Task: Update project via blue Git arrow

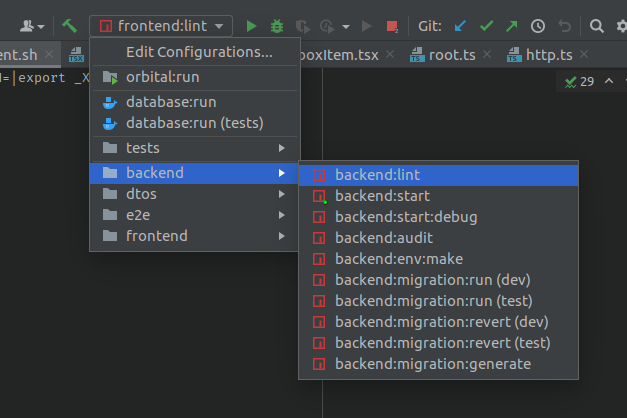Action: pyautogui.click(x=460, y=25)
